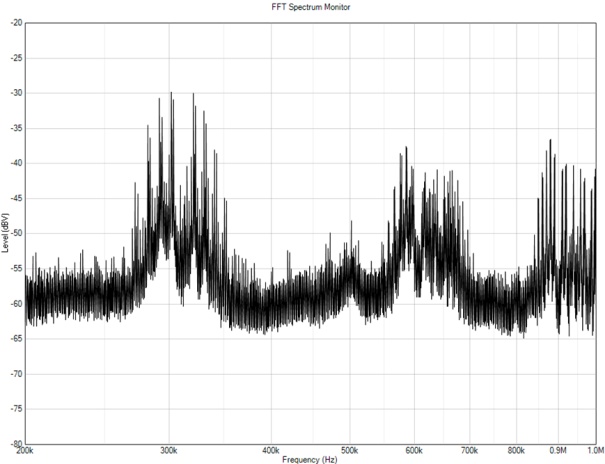The width and height of the screenshot is (605, 464).
Task: Click the tall spectral peak near 0.9M
Action: (549, 142)
